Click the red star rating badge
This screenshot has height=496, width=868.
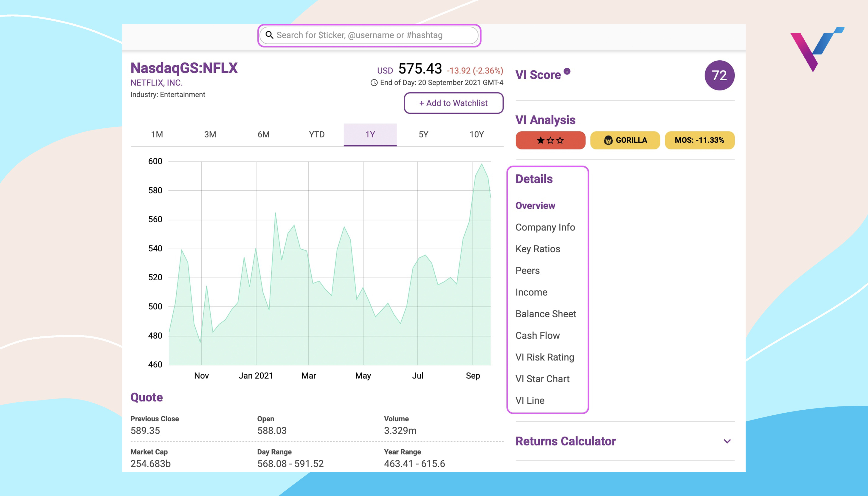click(550, 140)
